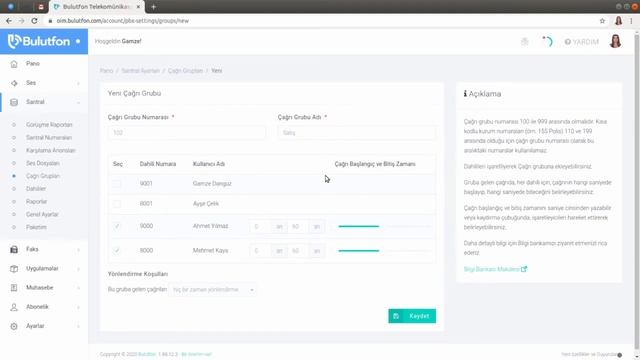
Task: Click the Bulutfon logo
Action: pos(39,41)
